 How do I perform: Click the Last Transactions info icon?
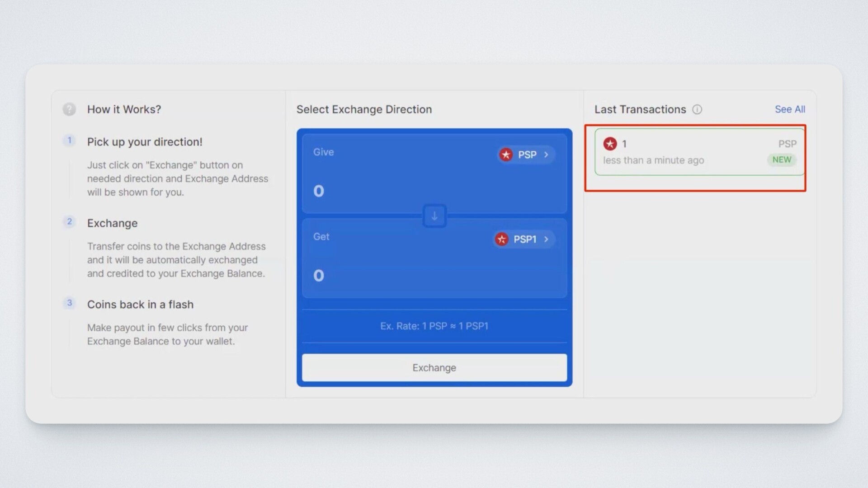[x=697, y=109]
